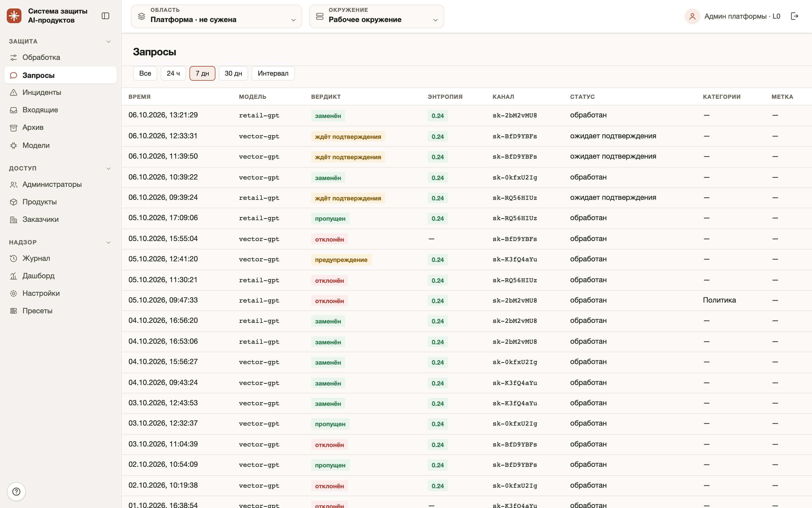Click the Настройки gear icon
The image size is (812, 508).
click(x=14, y=293)
